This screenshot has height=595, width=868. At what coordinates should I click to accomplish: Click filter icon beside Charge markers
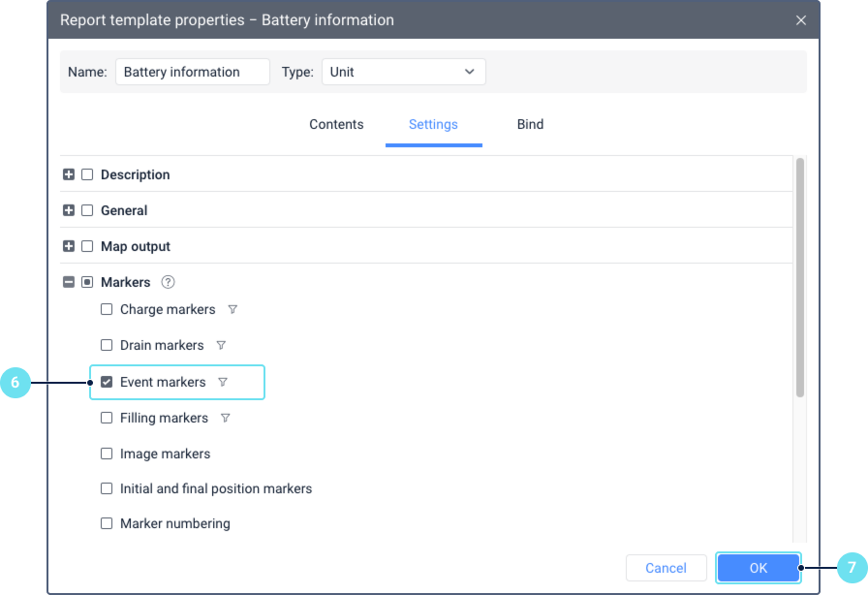click(x=232, y=310)
